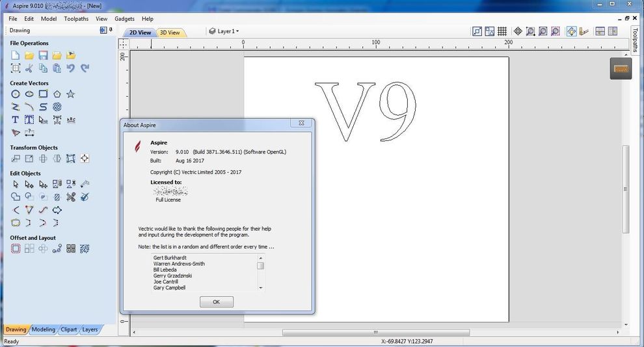The height and width of the screenshot is (347, 644).
Task: Click the material sheet thumbnail button
Action: (621, 68)
